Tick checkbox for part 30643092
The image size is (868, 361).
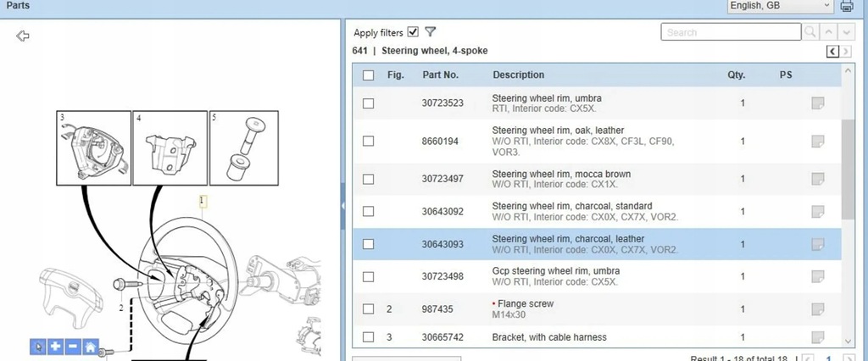click(x=368, y=212)
